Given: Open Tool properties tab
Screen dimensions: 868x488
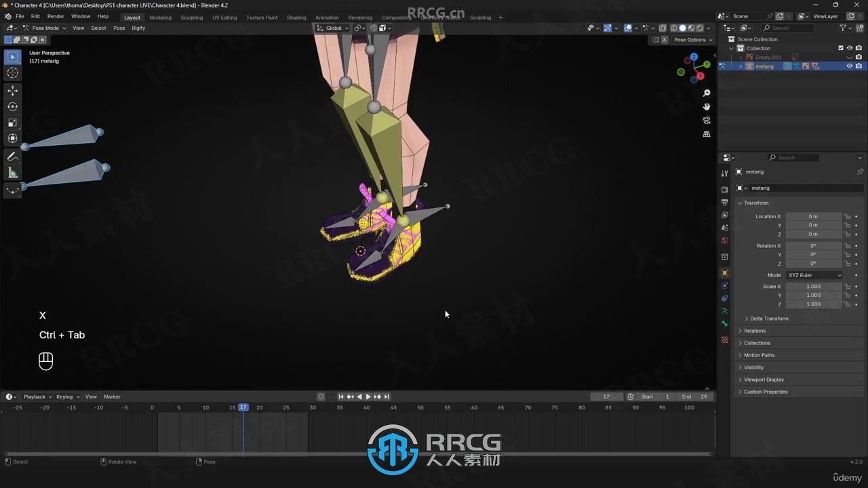Looking at the screenshot, I should pyautogui.click(x=724, y=174).
